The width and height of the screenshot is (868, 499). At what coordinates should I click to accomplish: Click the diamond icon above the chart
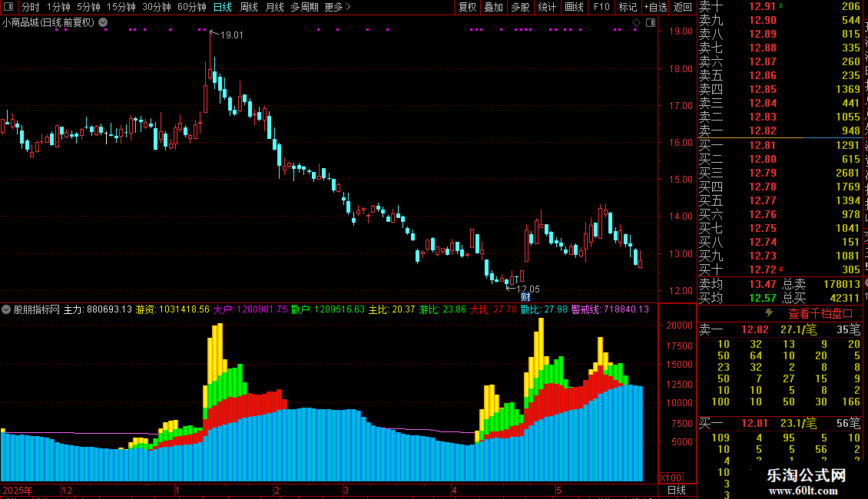(636, 23)
